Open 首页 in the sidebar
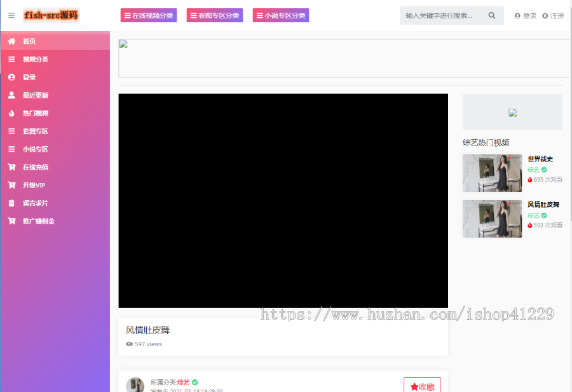Image resolution: width=572 pixels, height=392 pixels. [x=55, y=41]
